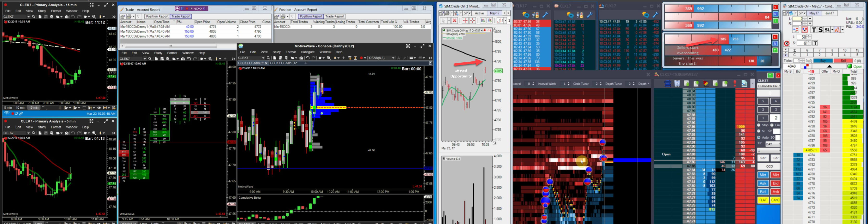Open the print options arrow in the Trade Account Report
The height and width of the screenshot is (224, 868).
(134, 16)
